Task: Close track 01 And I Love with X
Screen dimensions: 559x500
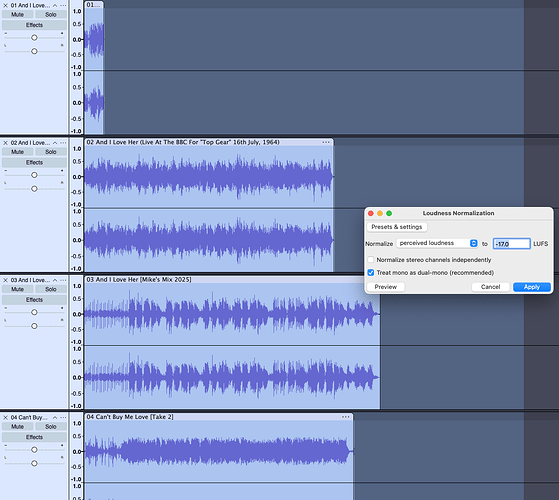Action: point(5,5)
